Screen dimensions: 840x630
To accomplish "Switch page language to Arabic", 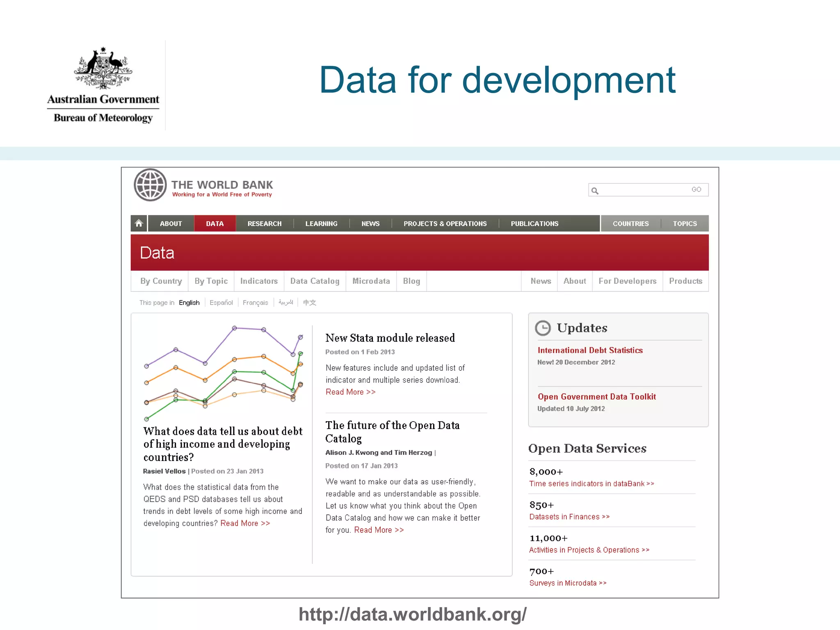I will (x=285, y=302).
